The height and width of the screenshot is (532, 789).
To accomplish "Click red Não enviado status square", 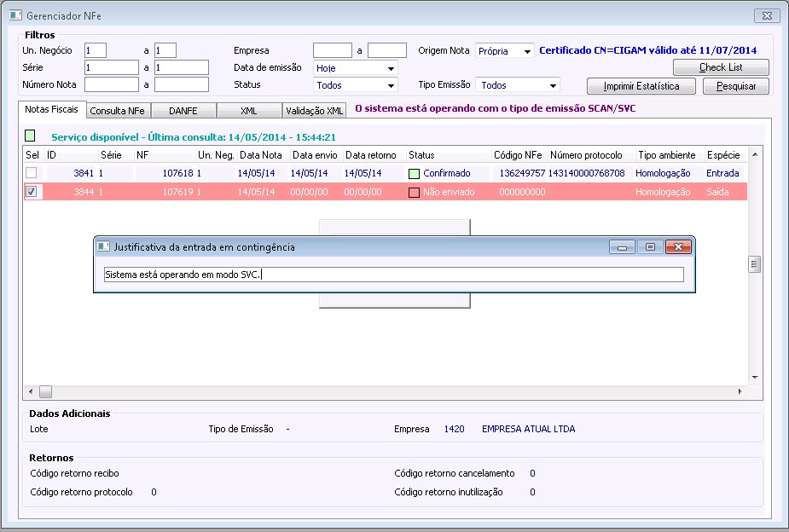I will [414, 193].
